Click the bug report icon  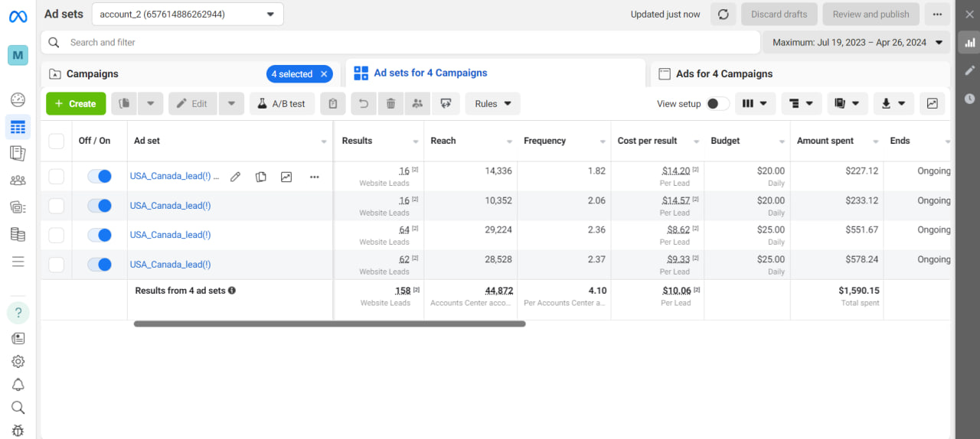coord(18,431)
